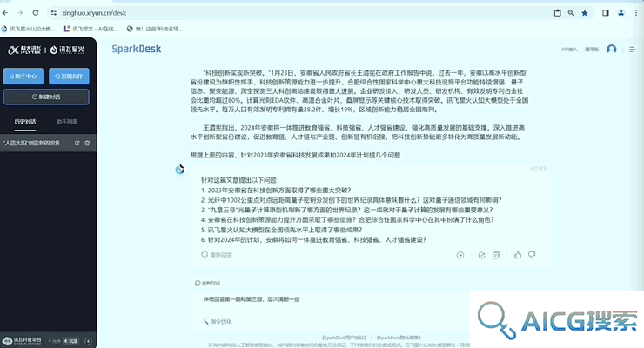Click the Spark assistant avatar icon
The image size is (644, 348).
180,169
